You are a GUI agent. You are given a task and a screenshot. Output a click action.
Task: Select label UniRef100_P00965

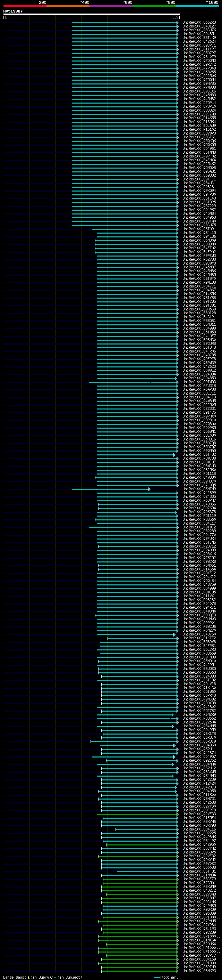point(199,428)
